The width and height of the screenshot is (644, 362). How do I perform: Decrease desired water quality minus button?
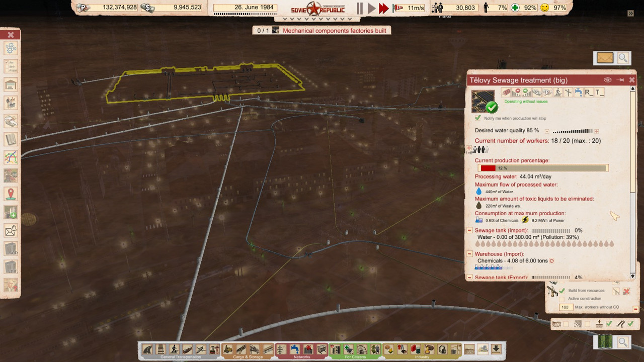pyautogui.click(x=547, y=131)
